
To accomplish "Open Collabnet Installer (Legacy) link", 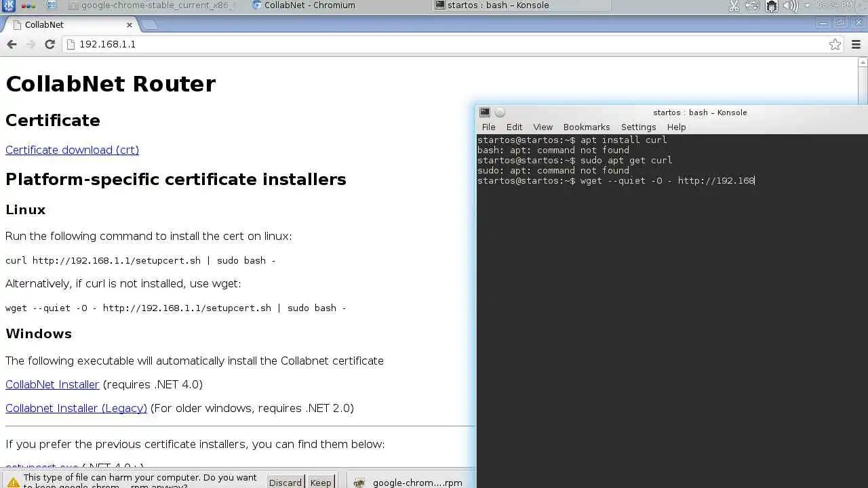I will click(76, 408).
